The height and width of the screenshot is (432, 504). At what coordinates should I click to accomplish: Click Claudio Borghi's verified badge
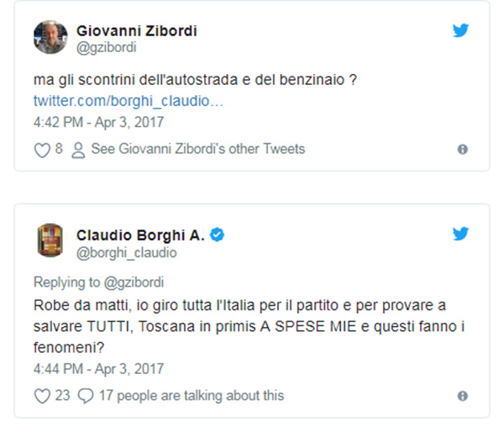coord(217,235)
